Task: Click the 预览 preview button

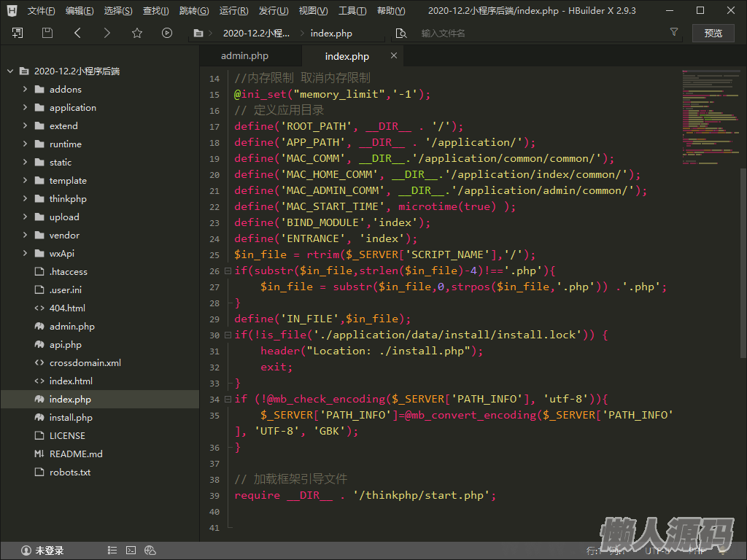Action: pos(713,33)
